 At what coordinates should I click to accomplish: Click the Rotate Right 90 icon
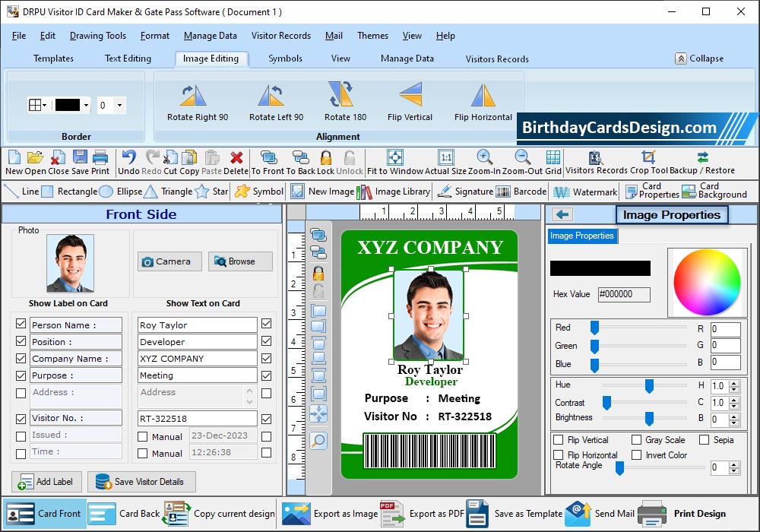point(194,95)
